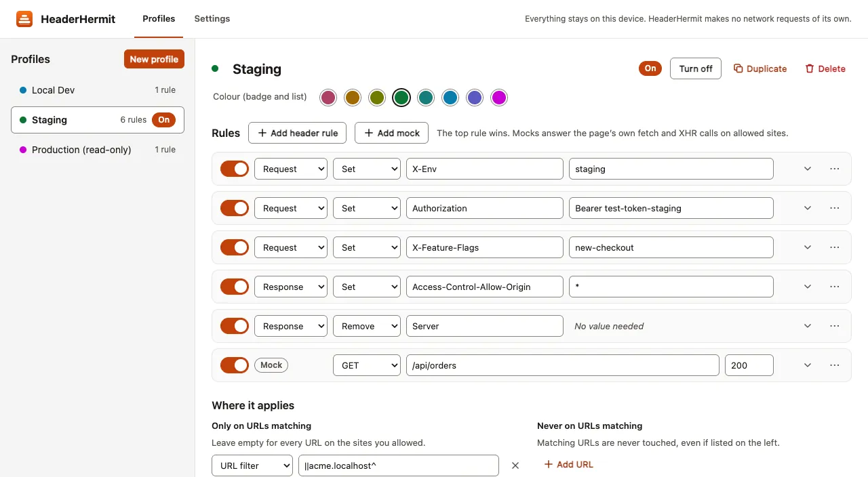Pick the olive colour swatch

point(377,98)
